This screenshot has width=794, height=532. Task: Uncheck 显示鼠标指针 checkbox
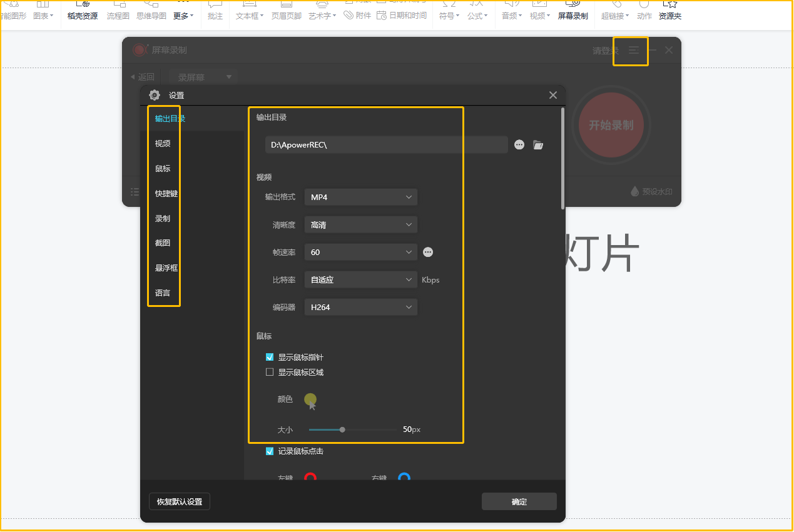tap(270, 358)
